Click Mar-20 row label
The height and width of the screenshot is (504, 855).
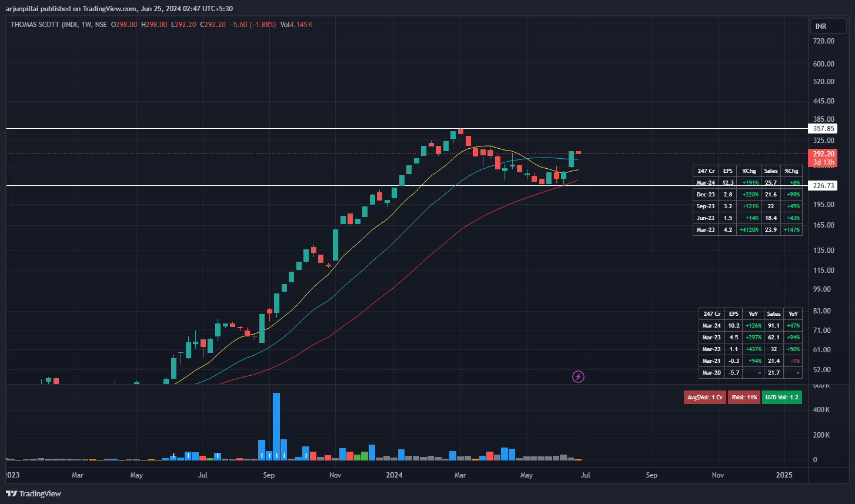tap(712, 372)
